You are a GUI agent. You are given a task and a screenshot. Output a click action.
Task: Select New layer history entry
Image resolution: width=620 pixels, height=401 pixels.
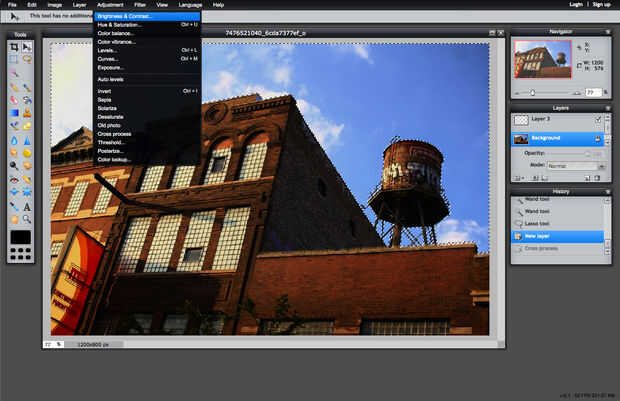click(558, 236)
